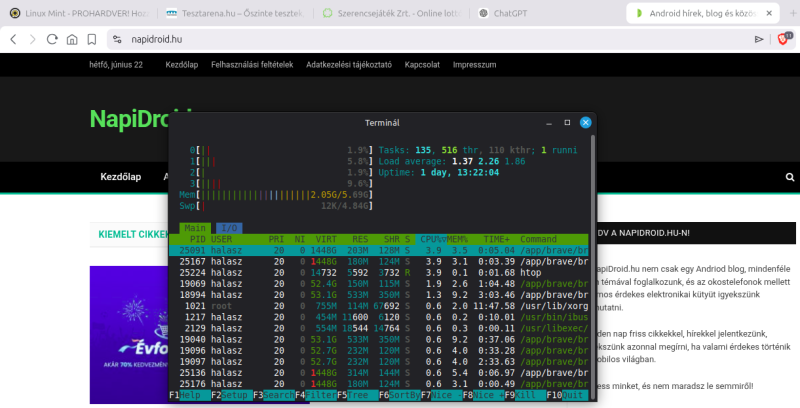Sort htop by PRI column header
The height and width of the screenshot is (408, 800).
276,239
